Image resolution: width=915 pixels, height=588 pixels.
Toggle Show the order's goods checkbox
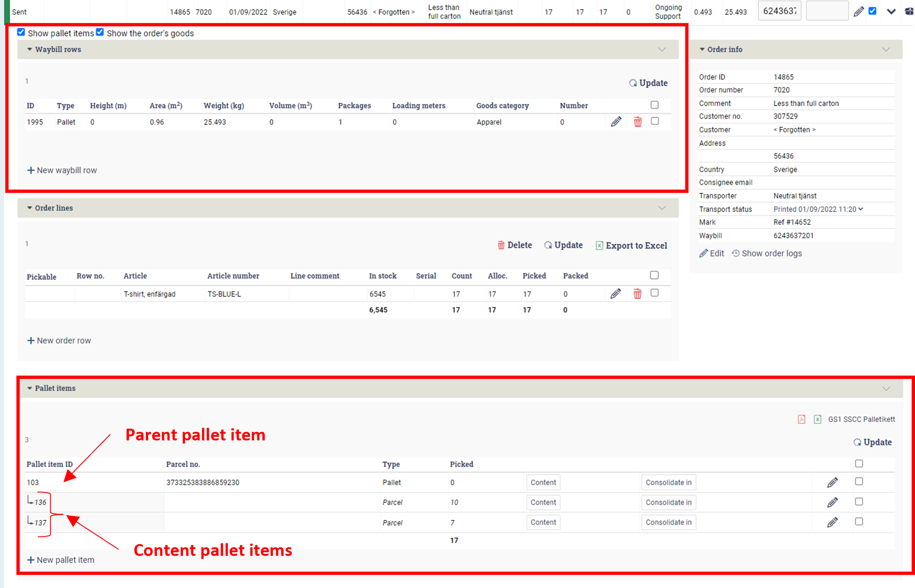[x=101, y=33]
